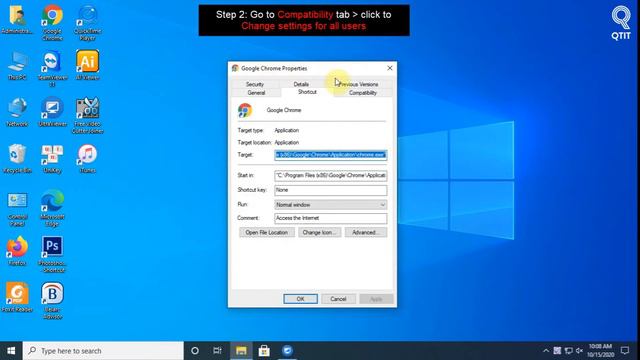Show hidden system tray icons
This screenshot has height=360, width=640.
click(546, 351)
